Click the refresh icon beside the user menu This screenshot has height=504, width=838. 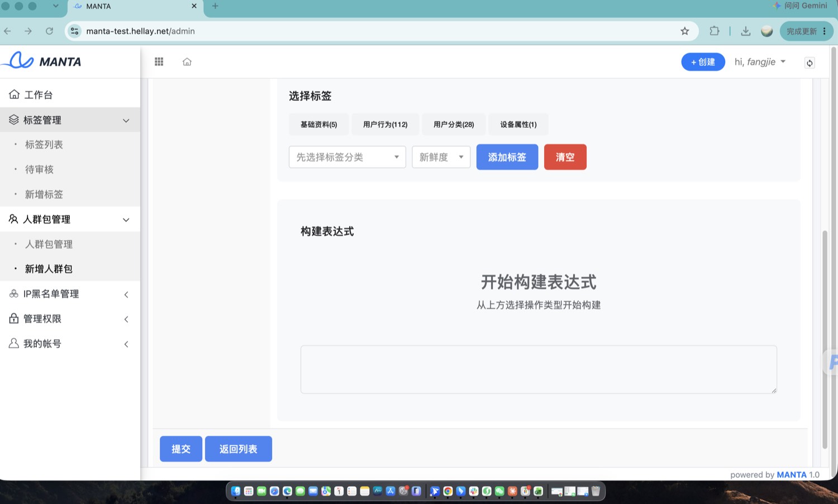810,63
